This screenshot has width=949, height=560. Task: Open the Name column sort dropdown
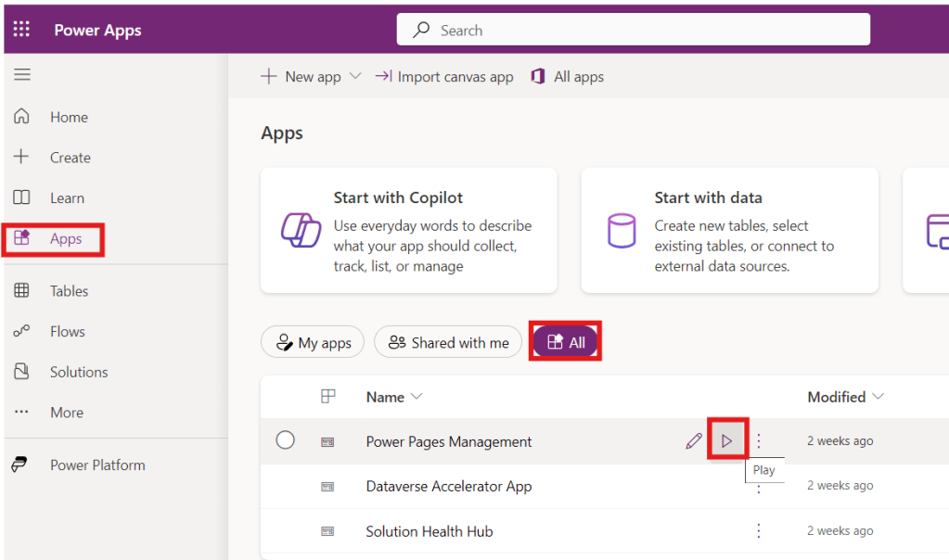tap(417, 397)
